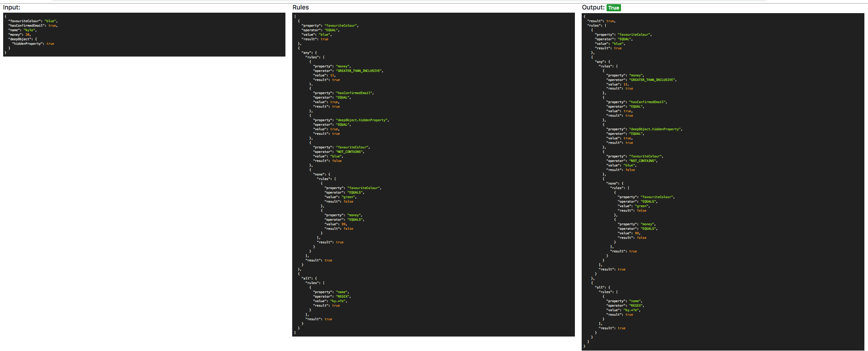Click the "property": "name" line in Rules panel
868x351 pixels.
[331, 292]
